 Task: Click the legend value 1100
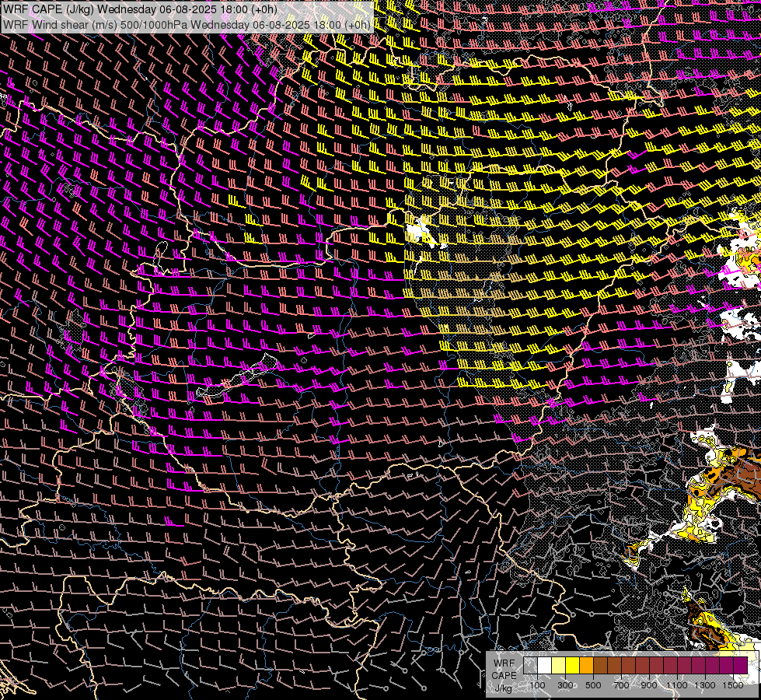point(676,685)
